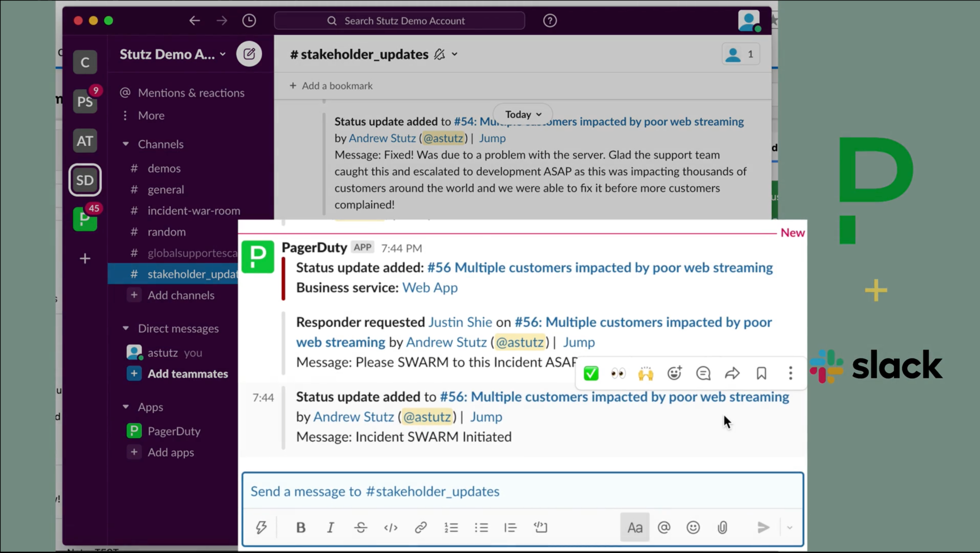React with the eyes emoji
The width and height of the screenshot is (980, 553).
coord(618,373)
